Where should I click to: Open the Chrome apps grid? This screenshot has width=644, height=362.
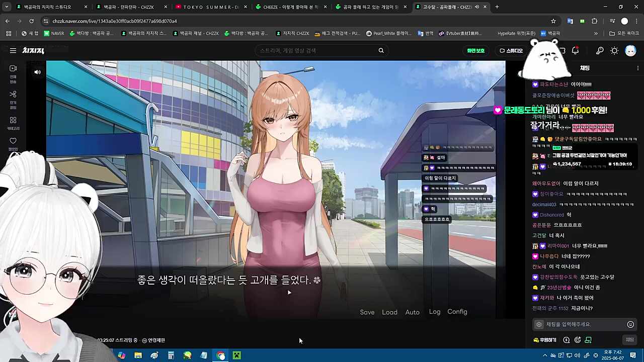9,33
